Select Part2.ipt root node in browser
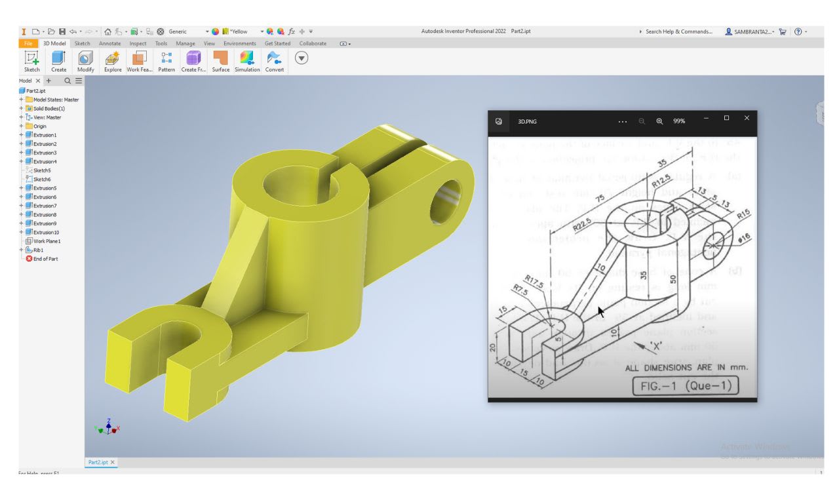Image resolution: width=839 pixels, height=504 pixels. click(x=32, y=90)
